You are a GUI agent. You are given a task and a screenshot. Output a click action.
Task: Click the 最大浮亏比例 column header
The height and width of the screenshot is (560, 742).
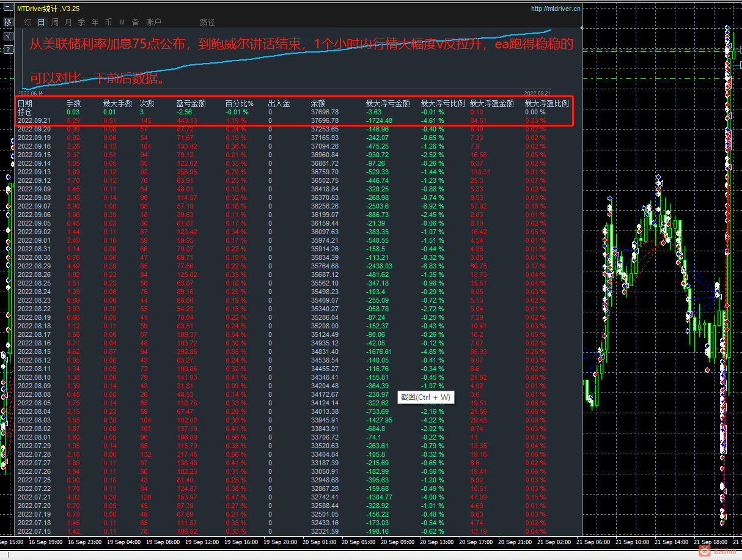click(x=443, y=104)
